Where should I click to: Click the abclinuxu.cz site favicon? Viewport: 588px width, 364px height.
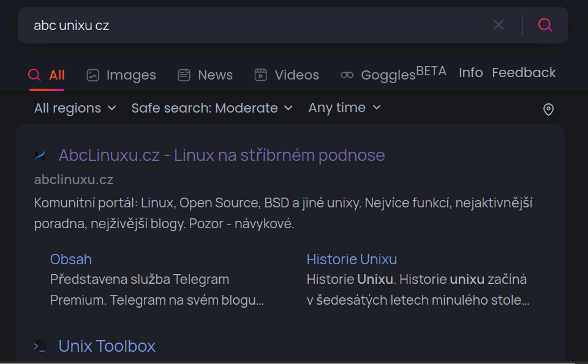tap(40, 155)
